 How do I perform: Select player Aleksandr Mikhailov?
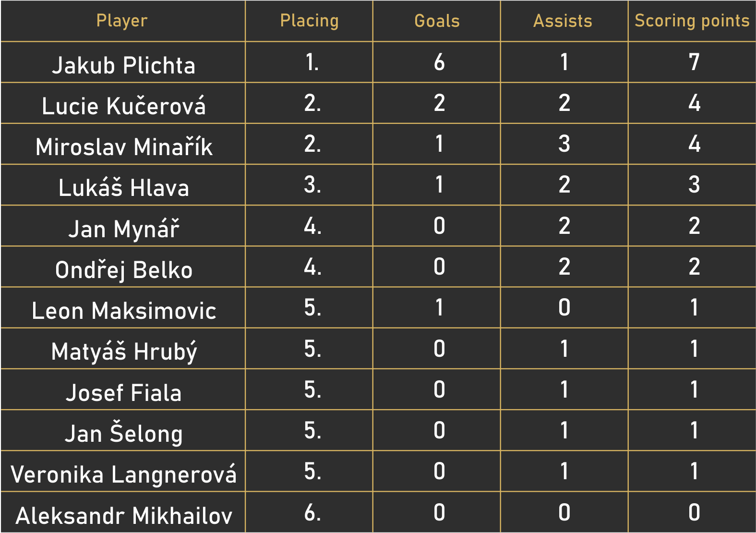click(x=123, y=516)
